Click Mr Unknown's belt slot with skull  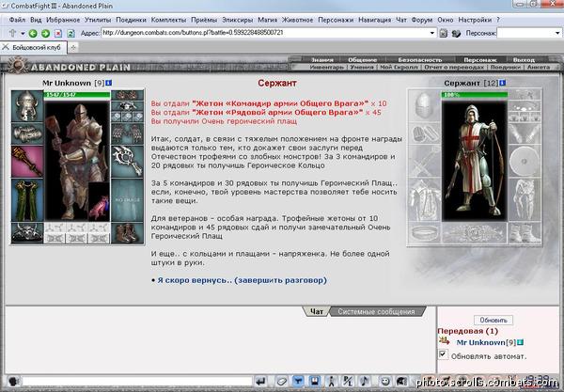27,233
